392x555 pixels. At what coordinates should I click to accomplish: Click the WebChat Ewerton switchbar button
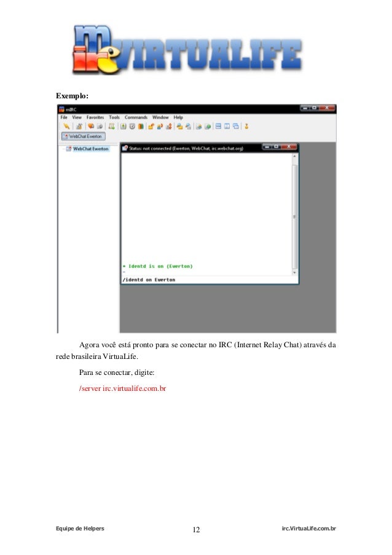[84, 136]
